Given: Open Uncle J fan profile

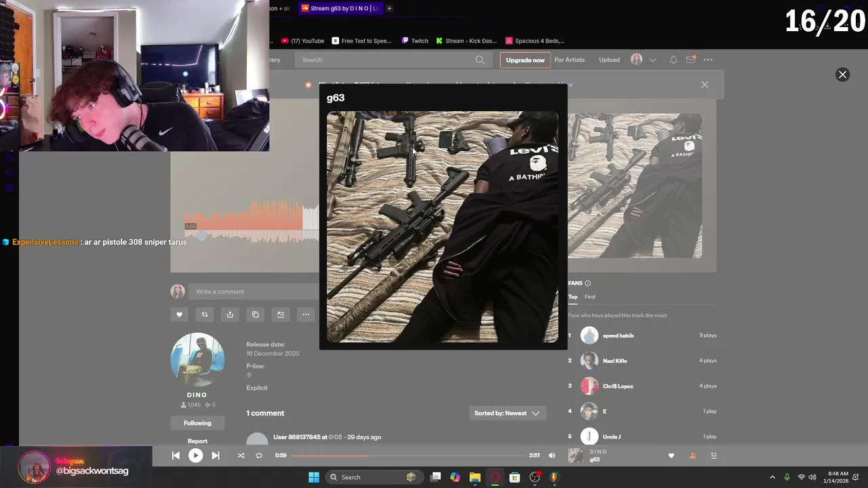Looking at the screenshot, I should click(x=611, y=436).
